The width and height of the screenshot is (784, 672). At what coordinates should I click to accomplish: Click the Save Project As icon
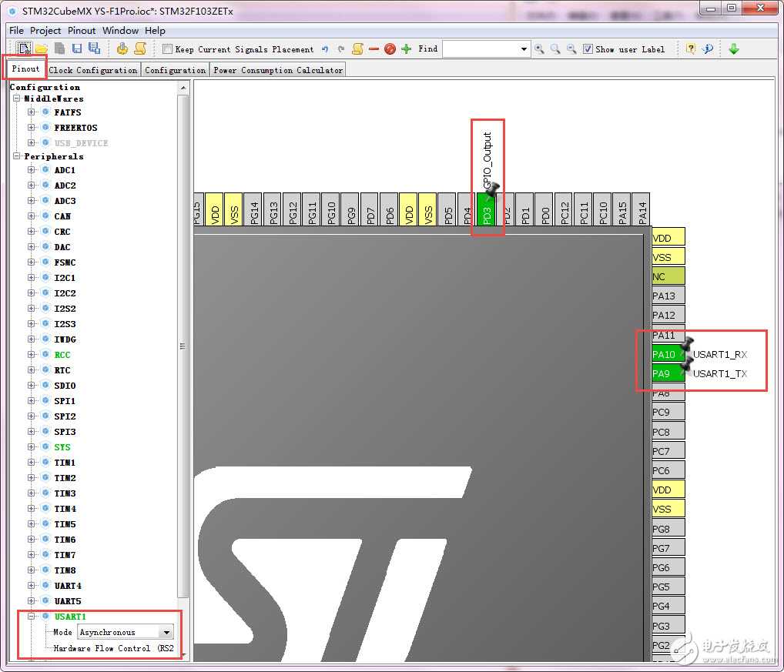[94, 48]
